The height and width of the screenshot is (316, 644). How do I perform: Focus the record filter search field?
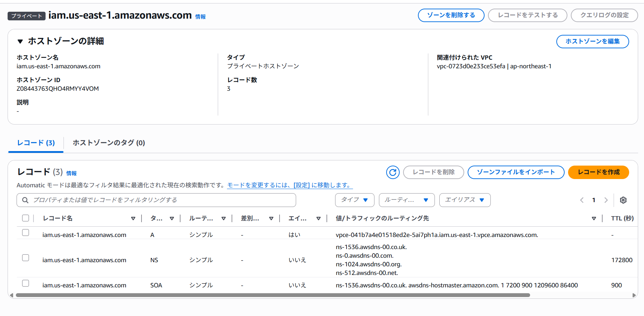click(156, 200)
